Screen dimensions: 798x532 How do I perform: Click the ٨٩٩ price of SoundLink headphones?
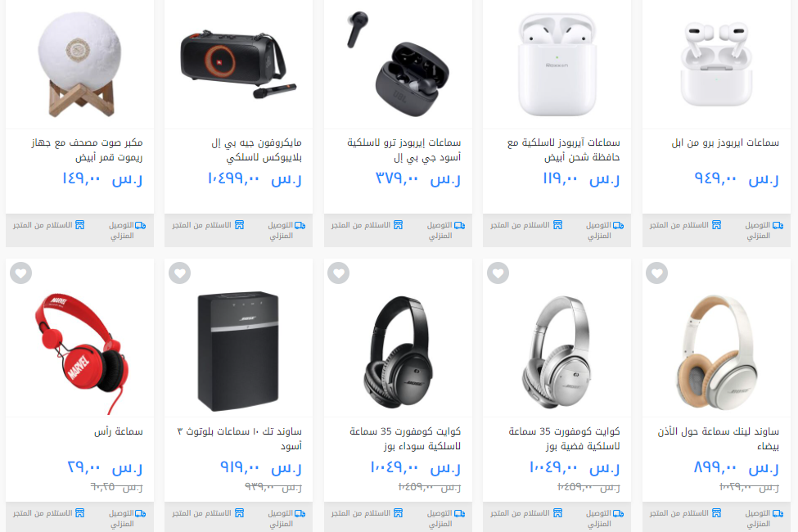pyautogui.click(x=715, y=467)
